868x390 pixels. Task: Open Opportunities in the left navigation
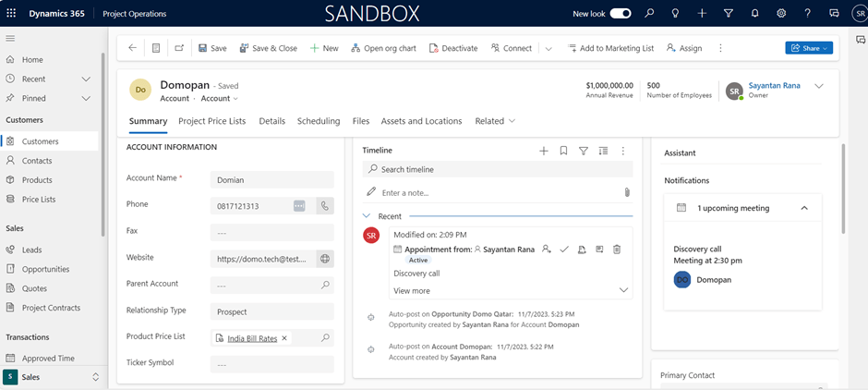click(x=45, y=269)
